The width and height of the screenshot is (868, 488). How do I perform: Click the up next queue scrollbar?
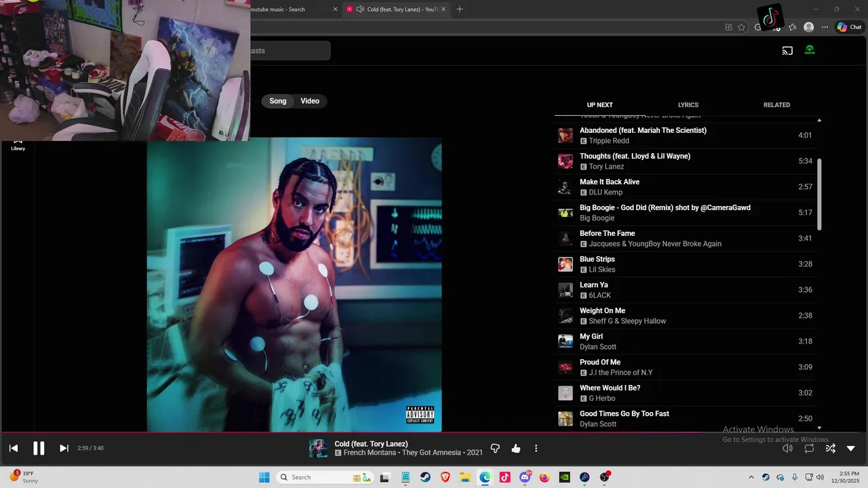pyautogui.click(x=819, y=195)
